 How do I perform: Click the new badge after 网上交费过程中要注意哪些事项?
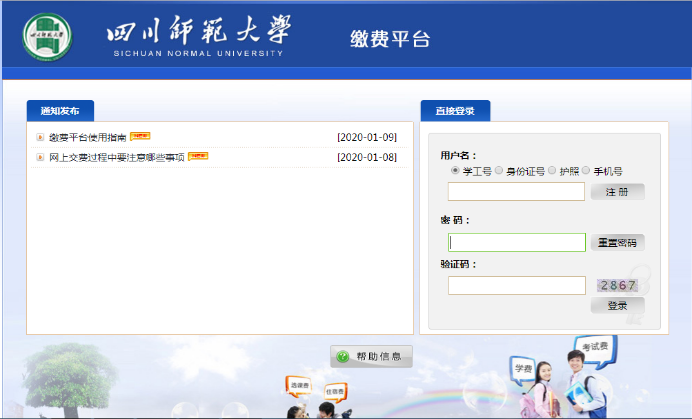coord(198,156)
